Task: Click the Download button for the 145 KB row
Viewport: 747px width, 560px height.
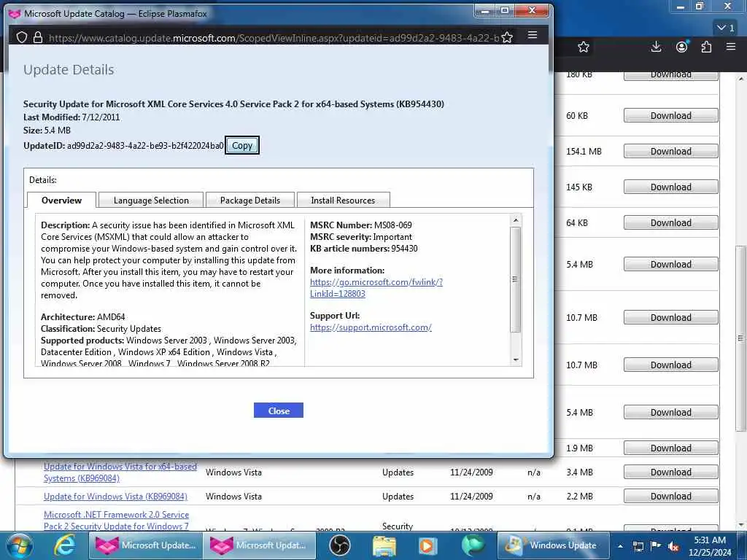Action: 671,187
